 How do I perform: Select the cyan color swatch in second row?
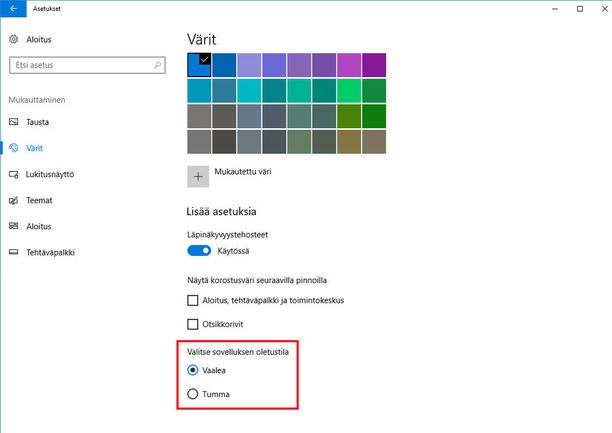click(249, 91)
